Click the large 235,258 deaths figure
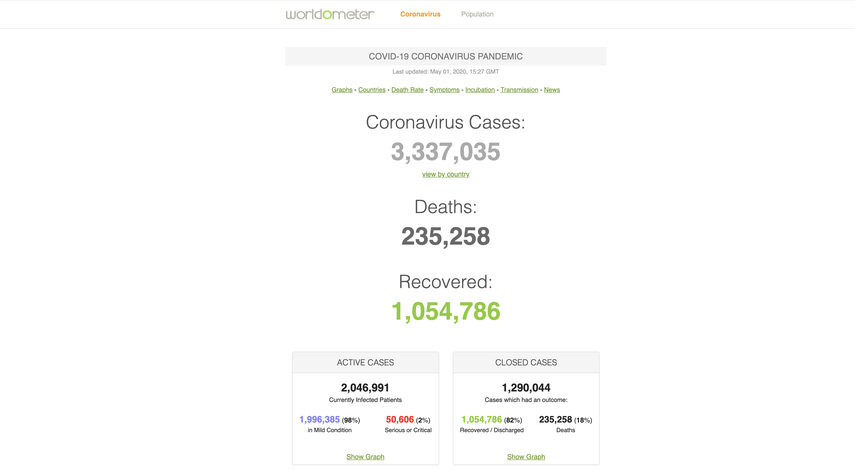 (445, 236)
